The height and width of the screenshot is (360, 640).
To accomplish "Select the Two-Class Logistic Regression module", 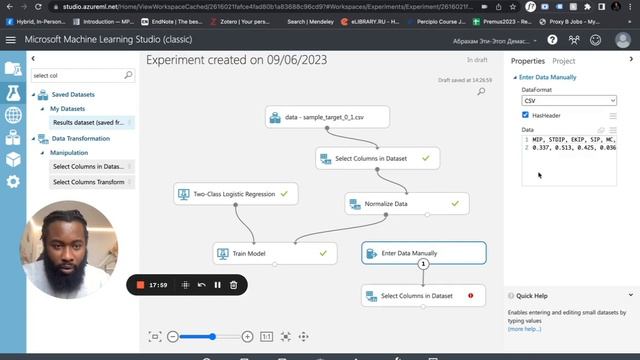I will 236,194.
